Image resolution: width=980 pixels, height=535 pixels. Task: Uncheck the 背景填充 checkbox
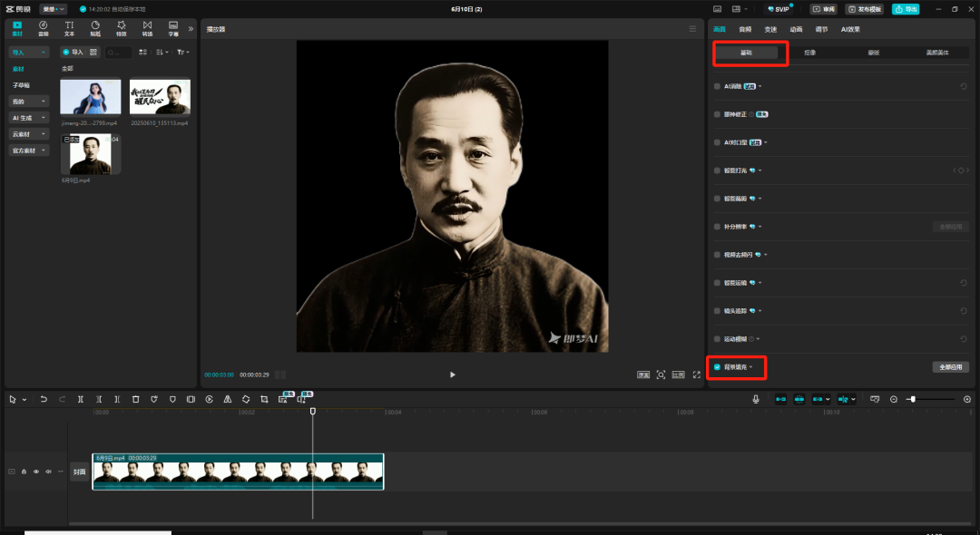(x=717, y=367)
